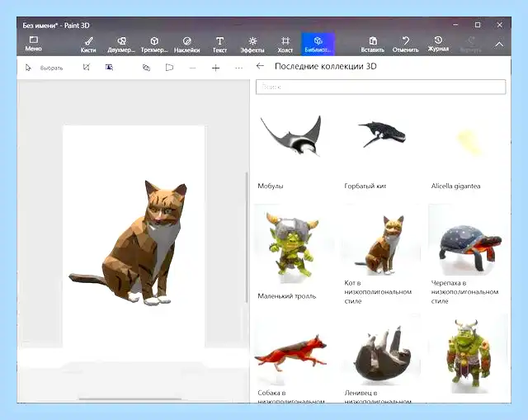Open the Холст canvas tab
The height and width of the screenshot is (420, 528).
click(x=285, y=45)
